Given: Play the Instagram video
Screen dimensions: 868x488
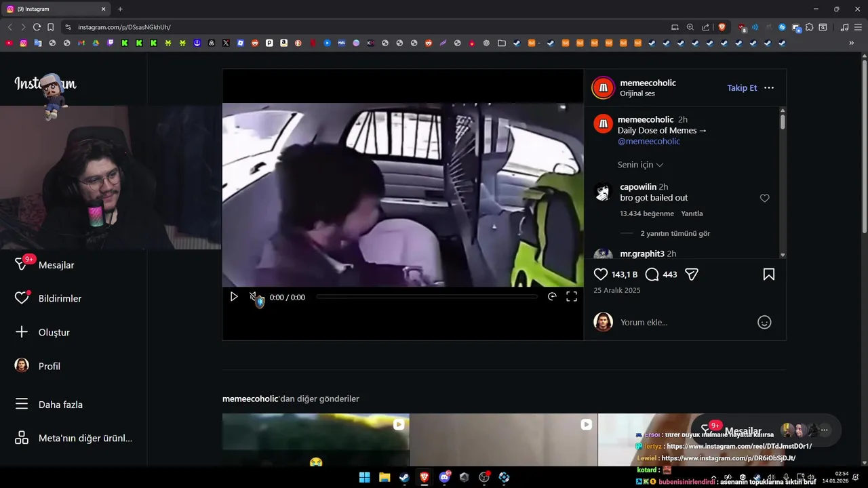Looking at the screenshot, I should tap(234, 297).
